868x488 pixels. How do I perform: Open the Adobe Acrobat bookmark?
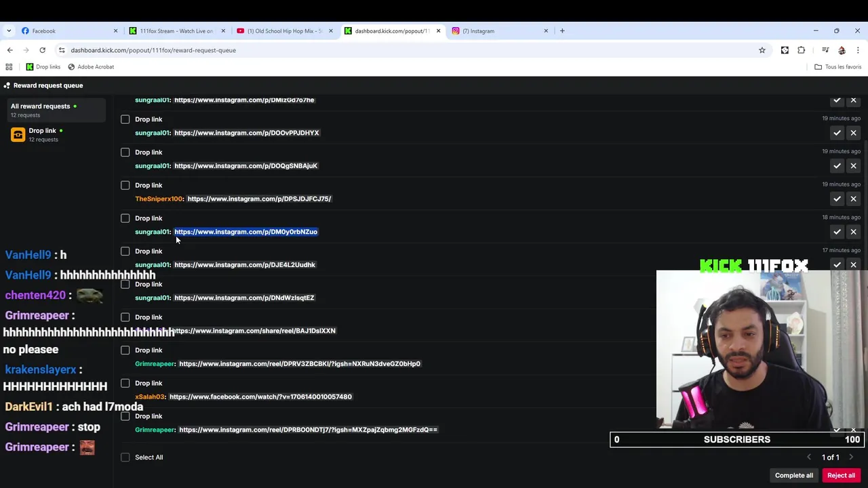pyautogui.click(x=91, y=67)
